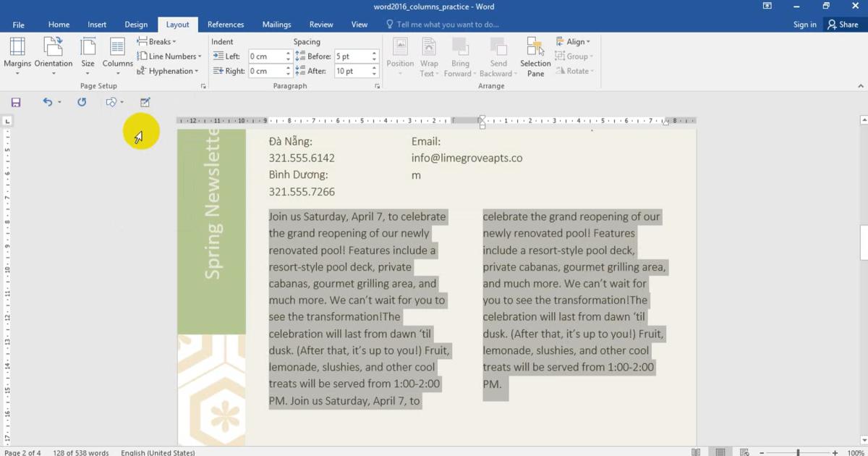Viewport: 868px width, 456px height.
Task: Switch to the View tab
Action: (359, 25)
